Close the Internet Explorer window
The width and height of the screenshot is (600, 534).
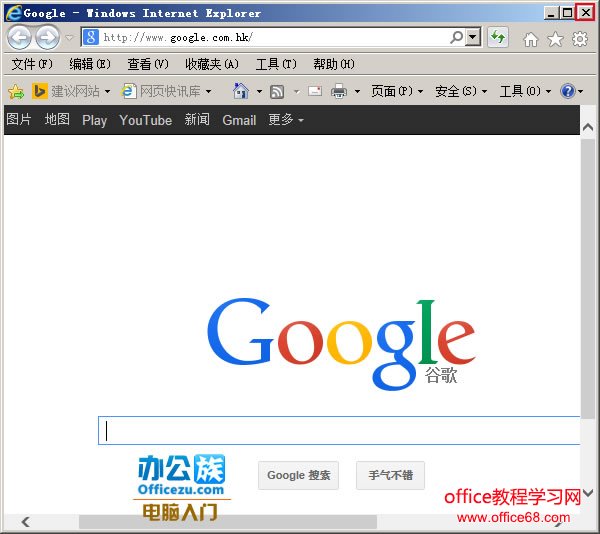click(585, 13)
